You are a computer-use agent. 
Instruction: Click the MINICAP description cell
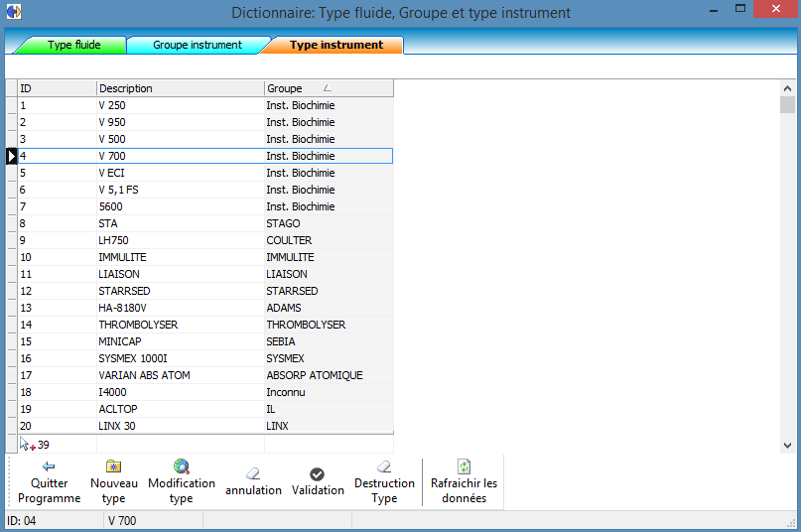point(181,341)
